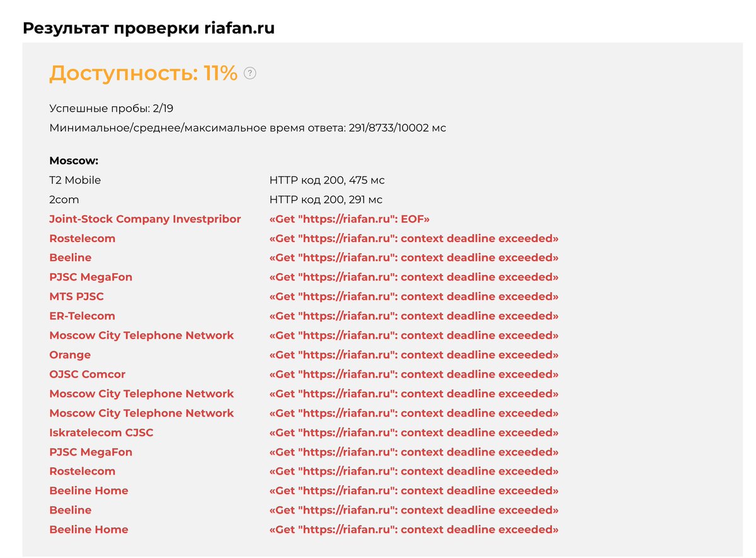Click the Joint-Stock Company Investpribor entry
756x558 pixels.
pyautogui.click(x=145, y=219)
